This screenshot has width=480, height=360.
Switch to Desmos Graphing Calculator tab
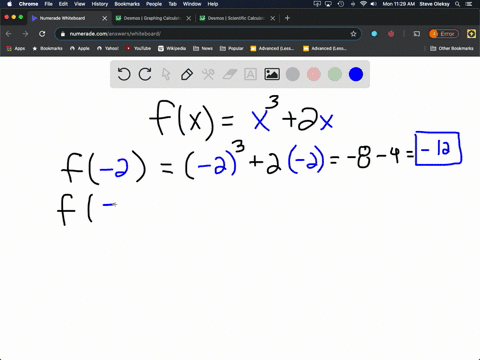152,18
